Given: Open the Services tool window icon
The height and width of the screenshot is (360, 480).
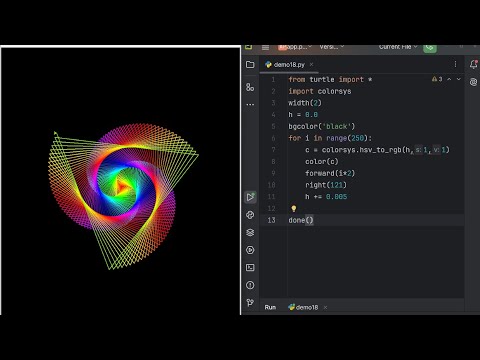Looking at the screenshot, I should point(250,250).
